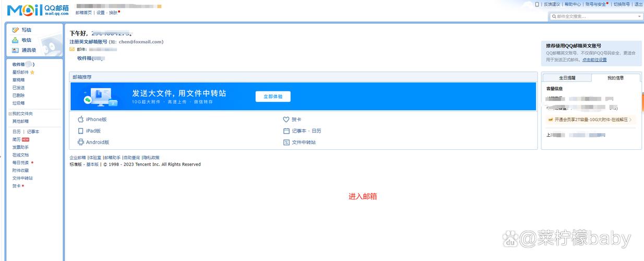Open 邮箱助手 footer link
The height and width of the screenshot is (261, 644).
(112, 157)
